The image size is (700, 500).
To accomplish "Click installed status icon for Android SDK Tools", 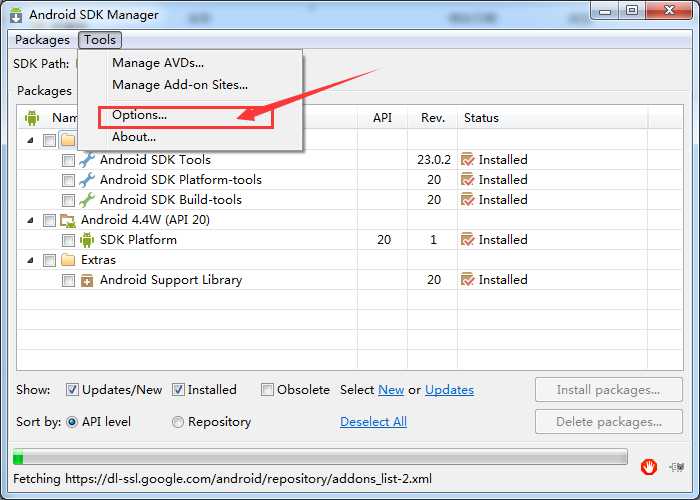I will click(467, 159).
